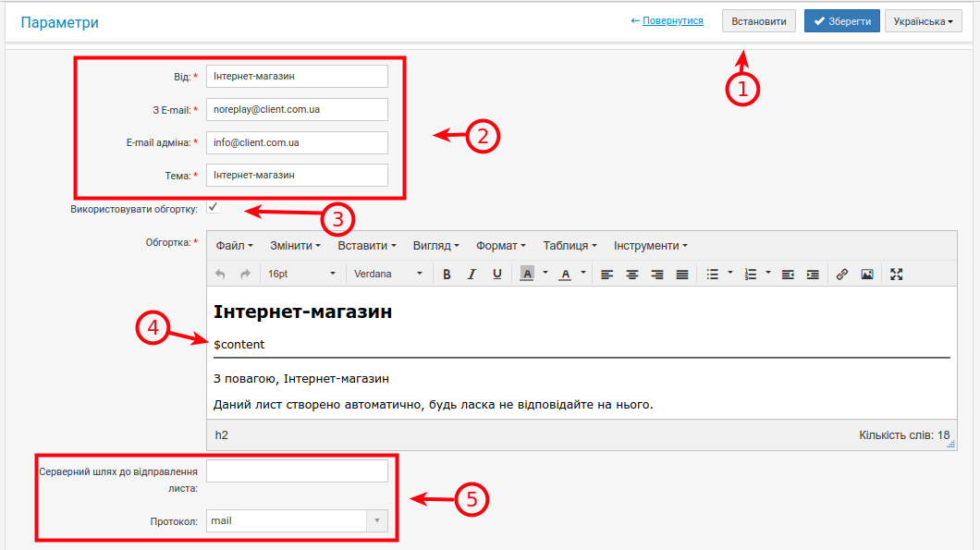Open bullet list style options
The image size is (980, 550).
[730, 273]
